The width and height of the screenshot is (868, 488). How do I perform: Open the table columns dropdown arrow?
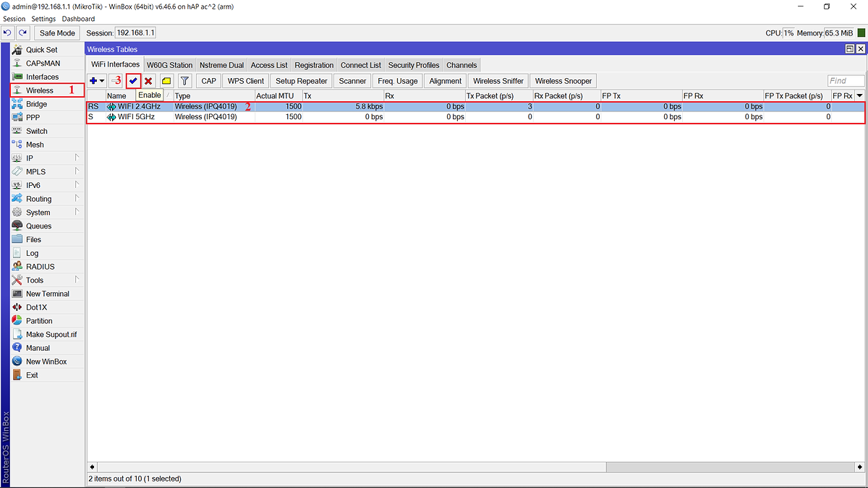tap(859, 95)
